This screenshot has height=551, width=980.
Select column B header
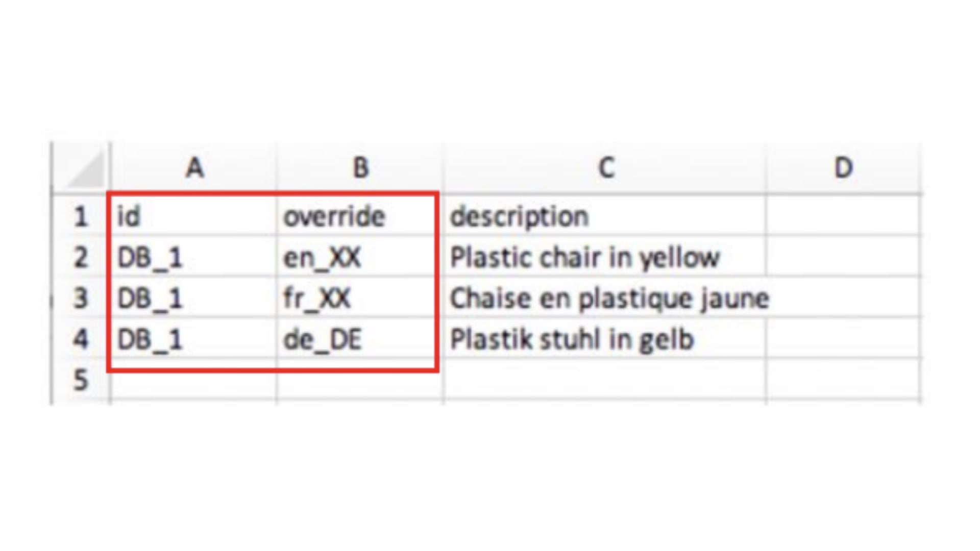coord(360,167)
